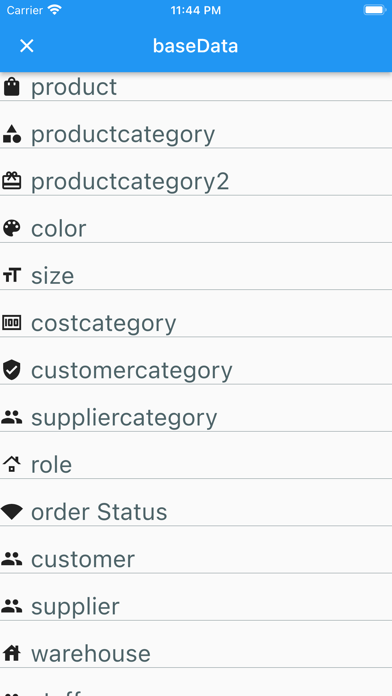Tap the gift card icon beside productcategory2

[x=12, y=181]
